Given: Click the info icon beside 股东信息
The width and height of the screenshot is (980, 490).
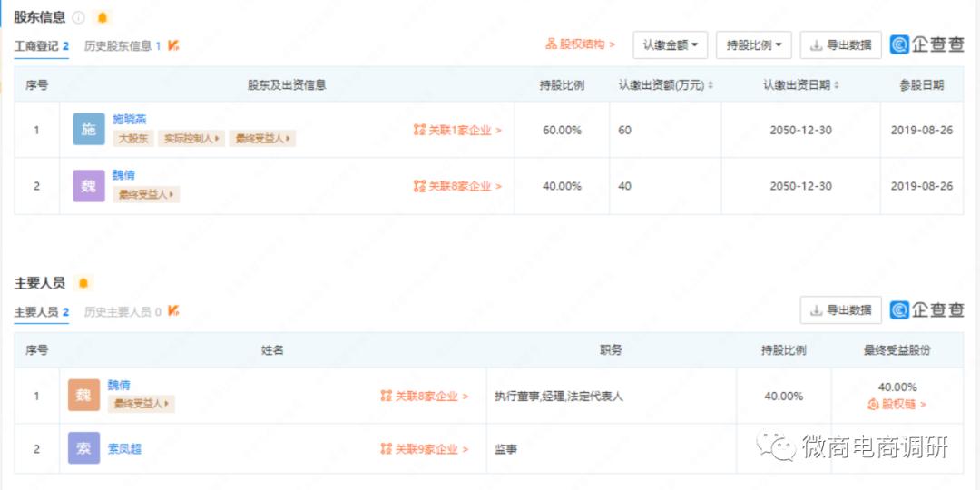Looking at the screenshot, I should pos(79,17).
